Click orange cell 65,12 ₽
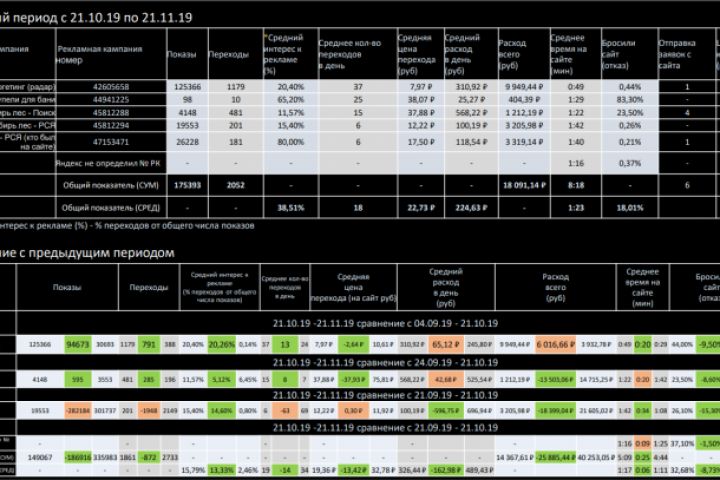The width and height of the screenshot is (720, 480). point(446,344)
